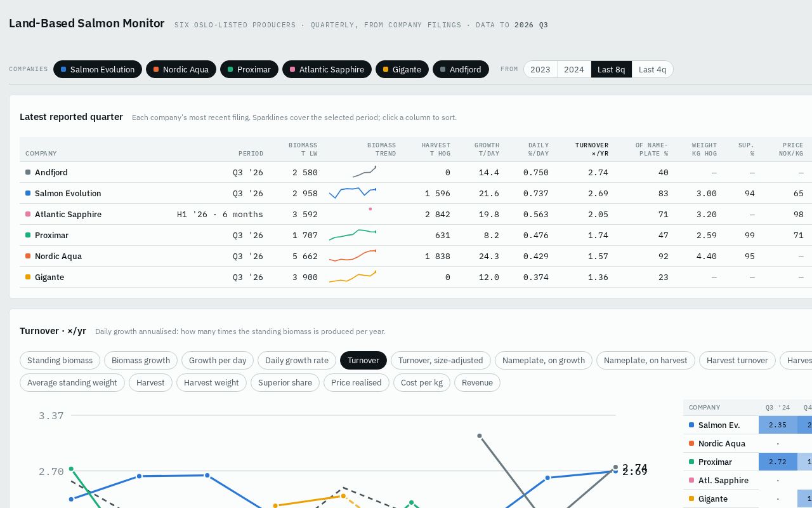Click Gigante's biomass trend sparkline
The width and height of the screenshot is (812, 508).
pos(353,277)
